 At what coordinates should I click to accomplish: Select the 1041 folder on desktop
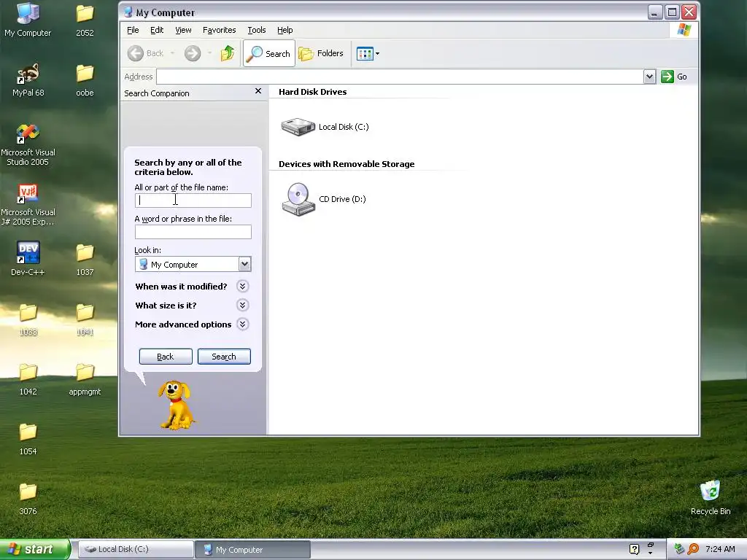tap(85, 319)
